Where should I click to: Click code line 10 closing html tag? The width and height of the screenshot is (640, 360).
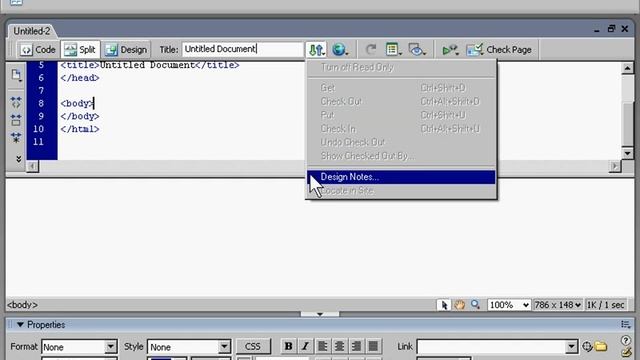80,129
